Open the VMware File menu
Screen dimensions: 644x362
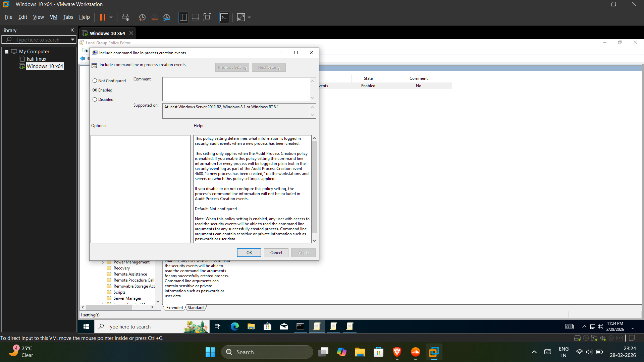[x=8, y=17]
